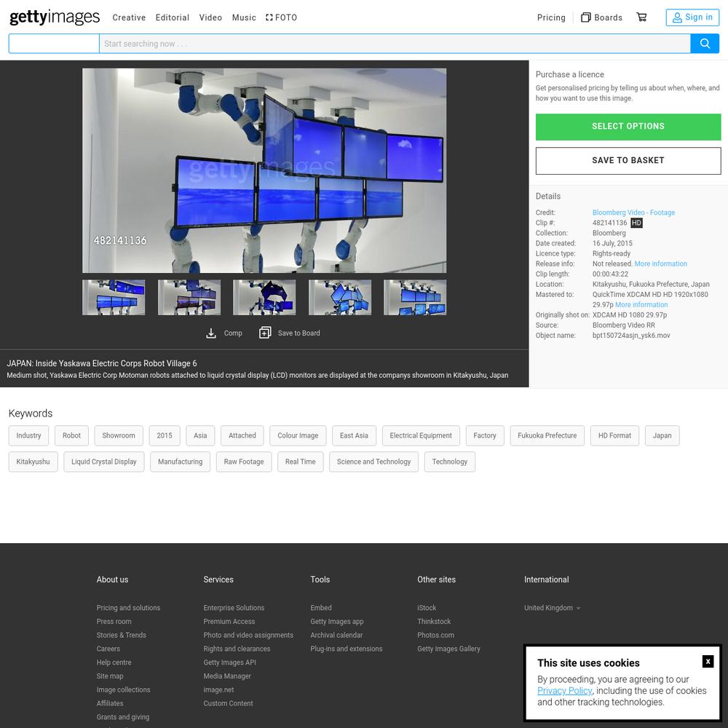The width and height of the screenshot is (728, 728).
Task: Click the blue search magnifier button
Action: tap(705, 44)
